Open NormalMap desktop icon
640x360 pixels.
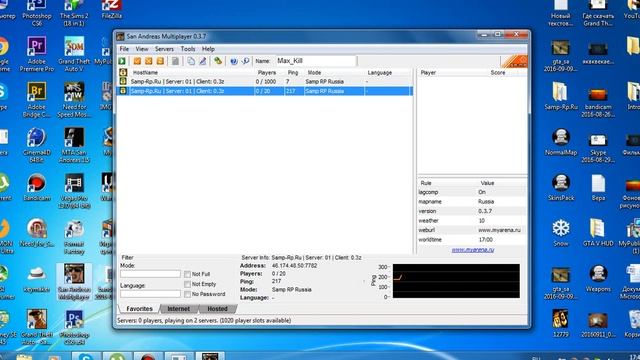point(561,142)
